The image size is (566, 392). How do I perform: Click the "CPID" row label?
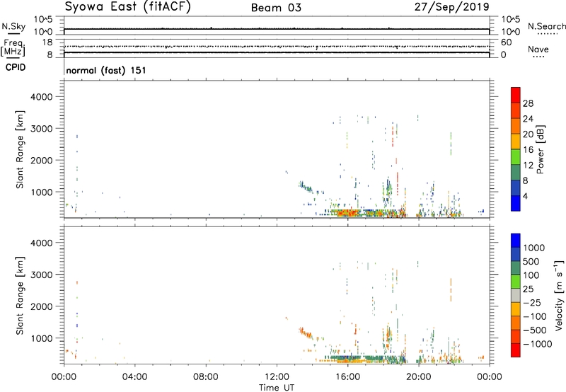click(16, 67)
